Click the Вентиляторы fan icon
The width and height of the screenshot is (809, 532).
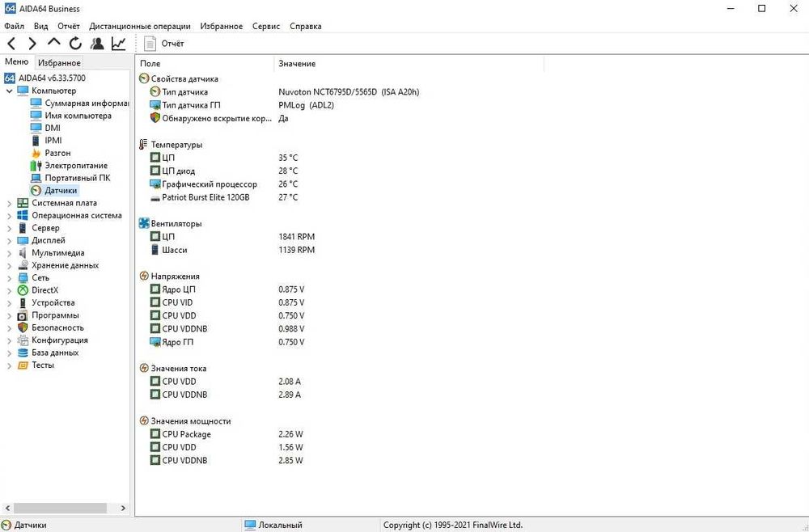[144, 224]
